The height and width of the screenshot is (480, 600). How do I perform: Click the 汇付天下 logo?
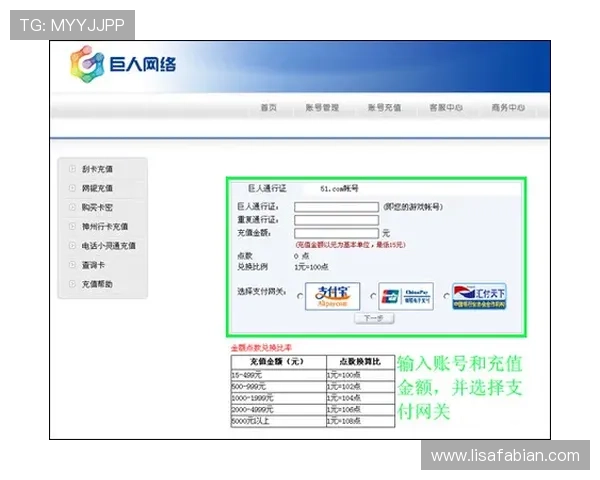[479, 296]
